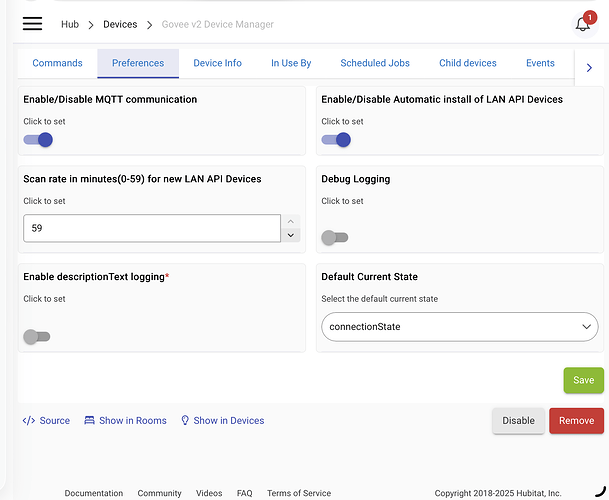Open the hamburger navigation menu
Screen dimensions: 609x500
(32, 23)
